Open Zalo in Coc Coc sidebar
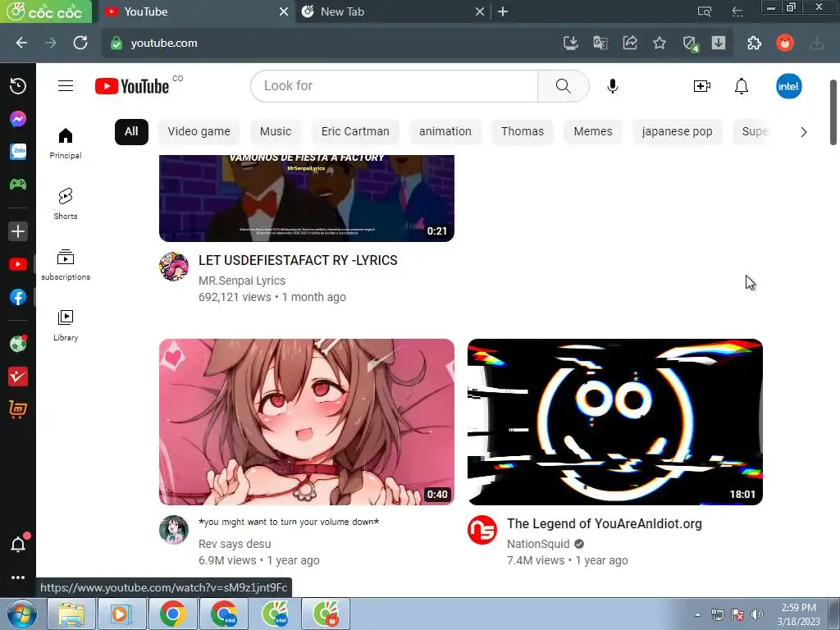 18,152
